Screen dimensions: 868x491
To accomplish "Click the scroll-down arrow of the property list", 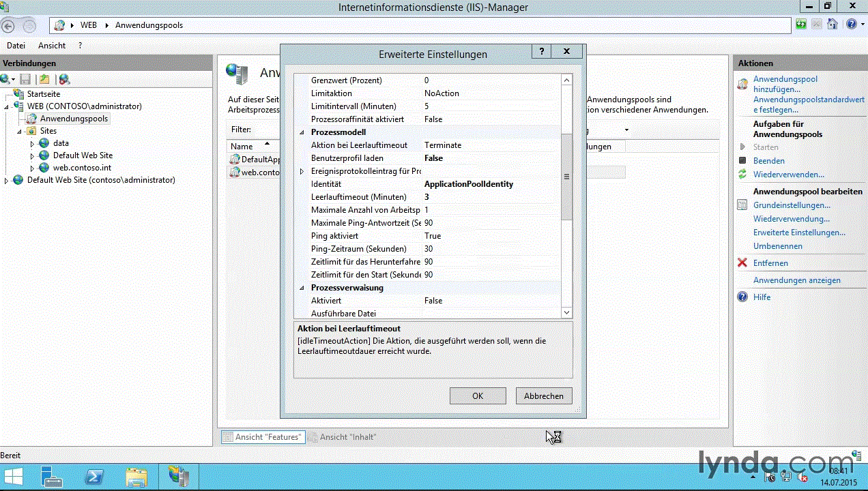I will point(566,312).
